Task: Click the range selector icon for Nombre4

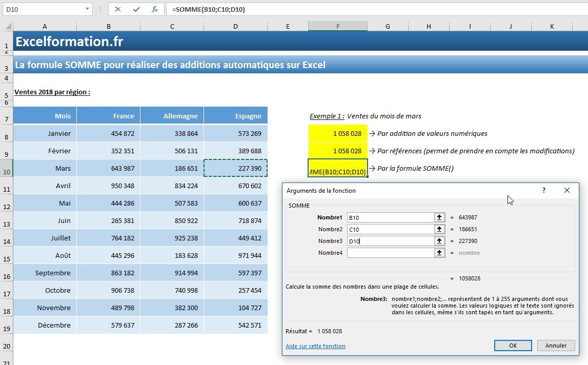Action: click(439, 253)
